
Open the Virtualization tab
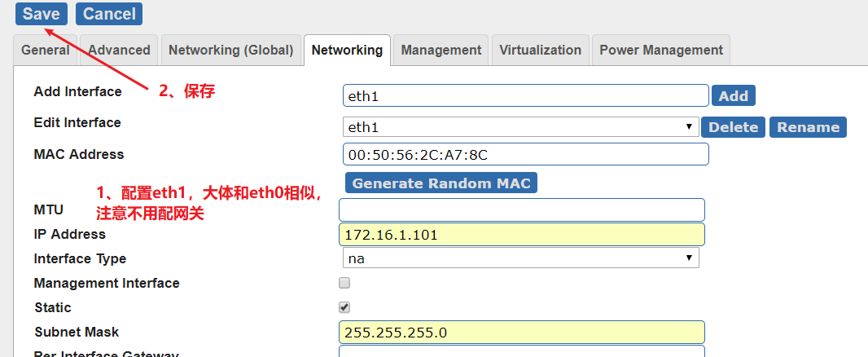pos(541,50)
